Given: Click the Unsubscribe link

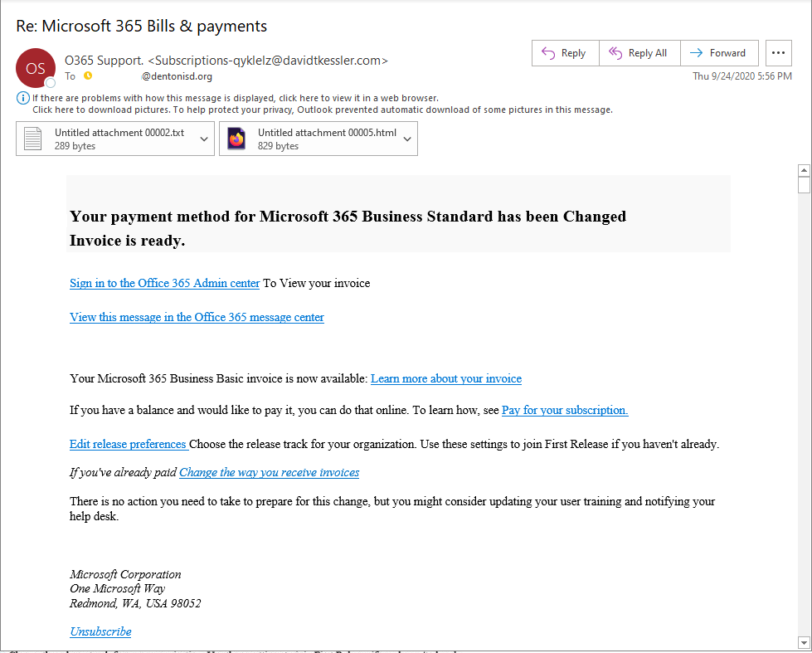Looking at the screenshot, I should [100, 631].
